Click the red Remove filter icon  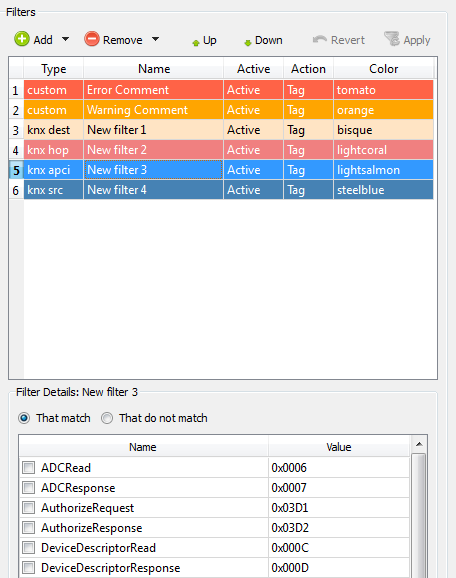click(92, 39)
